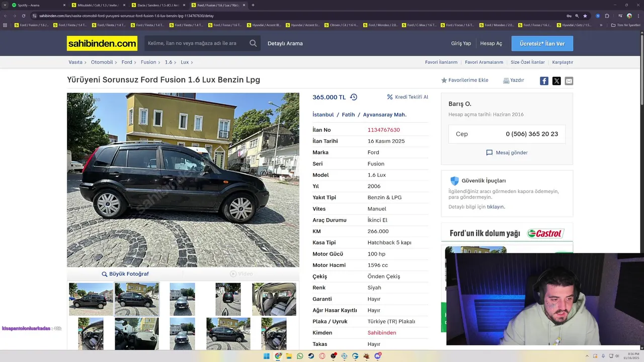Click the site search input field
Viewport: 644px width, 362px height.
pos(196,43)
